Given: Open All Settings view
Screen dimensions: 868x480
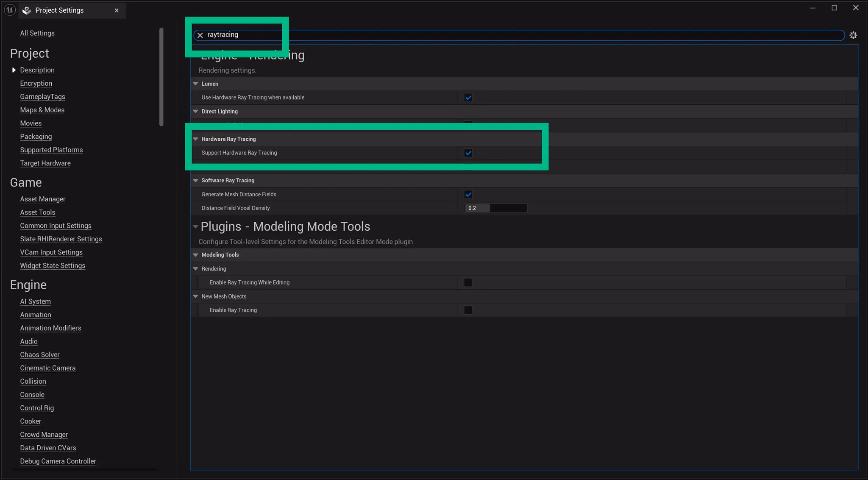Looking at the screenshot, I should pyautogui.click(x=37, y=33).
